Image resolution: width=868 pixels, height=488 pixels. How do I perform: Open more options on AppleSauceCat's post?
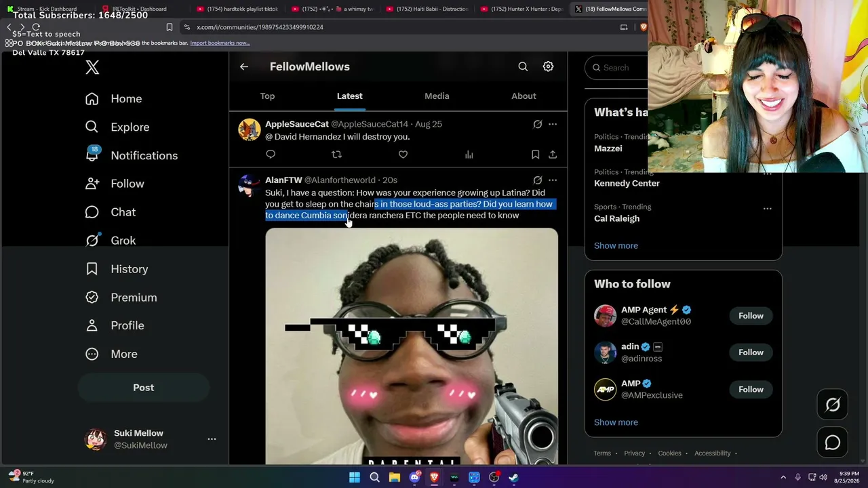pyautogui.click(x=553, y=124)
